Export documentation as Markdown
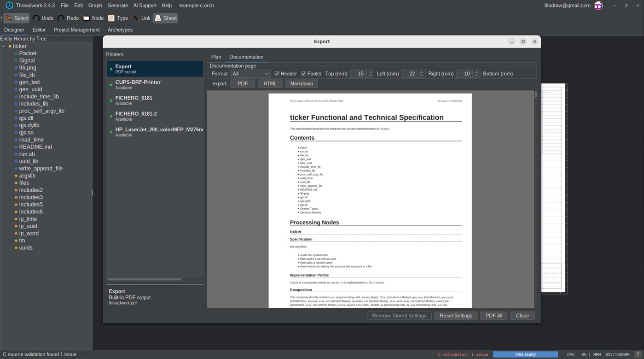Image resolution: width=644 pixels, height=359 pixels. point(302,83)
